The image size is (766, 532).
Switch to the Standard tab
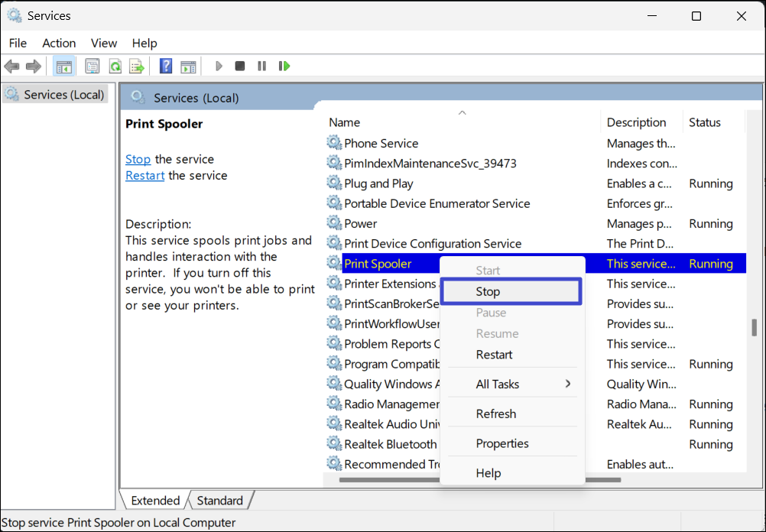point(219,501)
